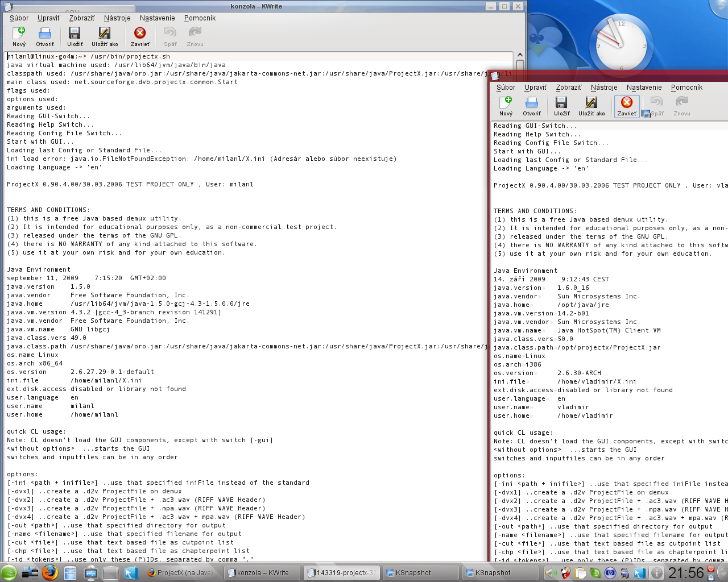Click 'java.vm.name Java HotSpot(TM)' line in right window
728x582 pixels.
577,330
